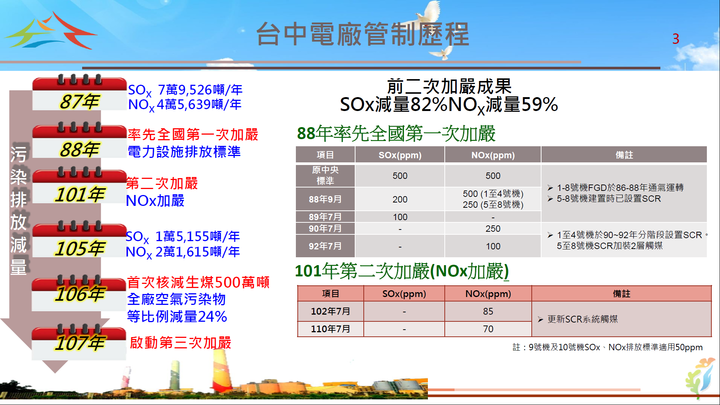Click the slide page number 3
The image size is (720, 405).
coord(675,39)
